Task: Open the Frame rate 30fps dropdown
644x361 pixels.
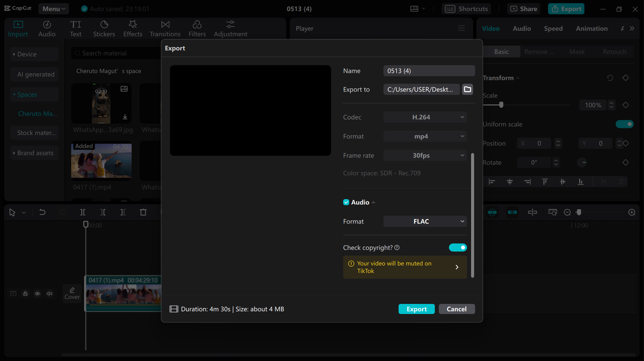Action: pos(425,156)
